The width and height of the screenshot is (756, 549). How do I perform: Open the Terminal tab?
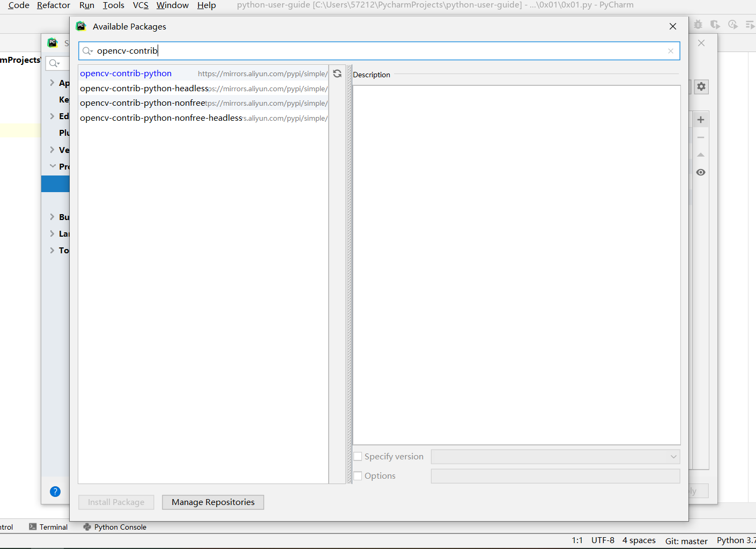tap(48, 527)
